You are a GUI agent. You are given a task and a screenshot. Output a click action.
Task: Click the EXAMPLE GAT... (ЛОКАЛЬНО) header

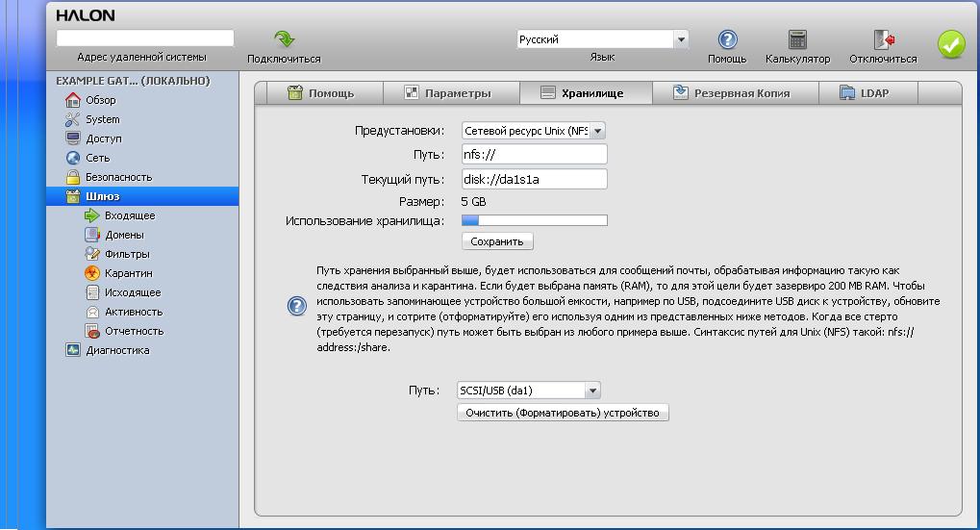pos(133,81)
